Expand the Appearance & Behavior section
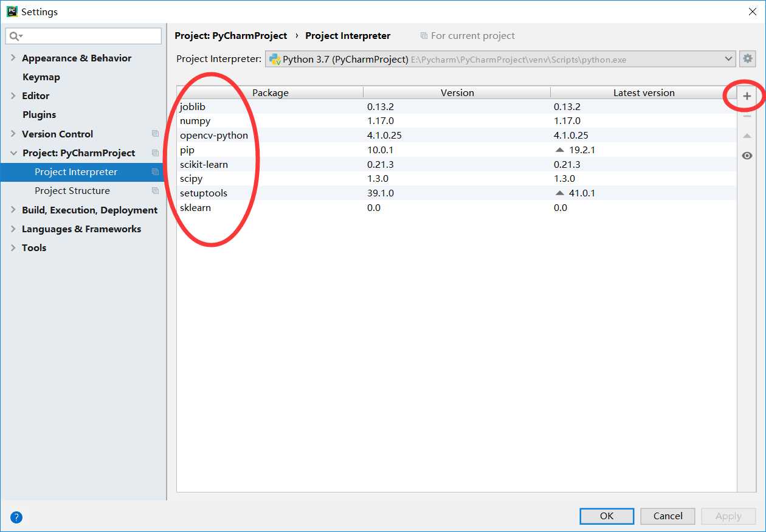766x532 pixels. pyautogui.click(x=13, y=58)
